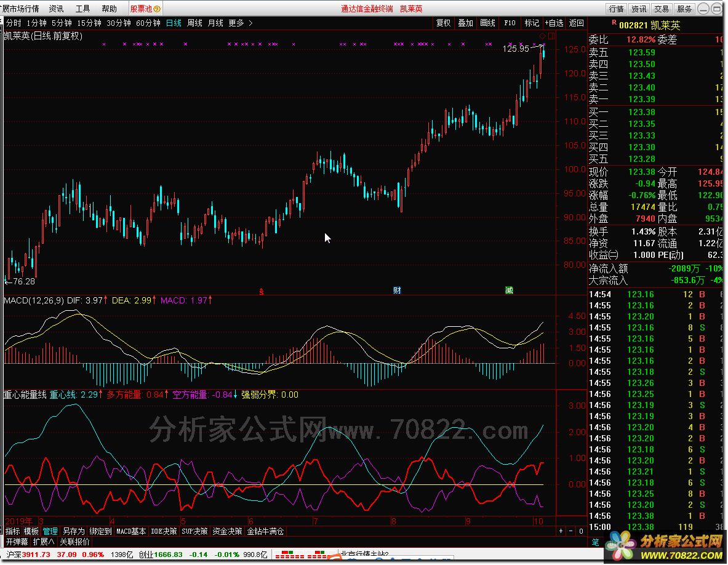This screenshot has height=565, width=728.
Task: Click the 行情 button at top right
Action: point(616,9)
